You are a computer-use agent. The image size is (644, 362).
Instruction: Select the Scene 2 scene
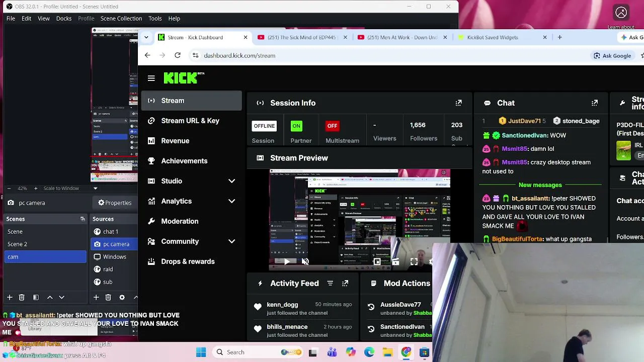pyautogui.click(x=45, y=244)
